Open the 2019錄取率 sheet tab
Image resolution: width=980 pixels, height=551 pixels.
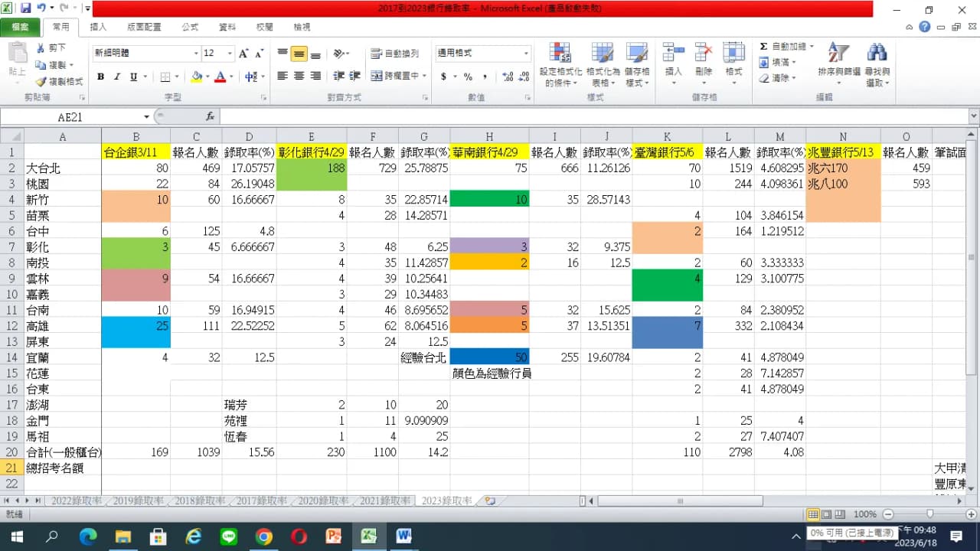click(x=138, y=501)
